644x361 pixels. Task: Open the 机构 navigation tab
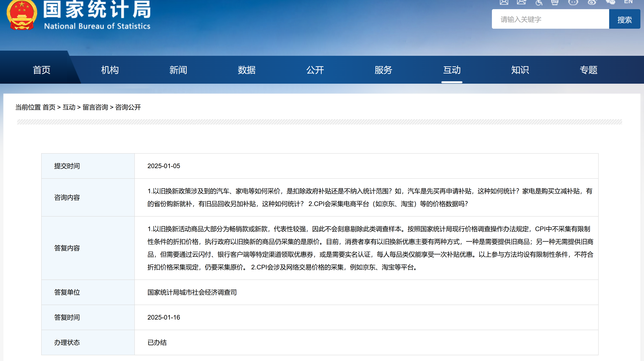(x=110, y=70)
